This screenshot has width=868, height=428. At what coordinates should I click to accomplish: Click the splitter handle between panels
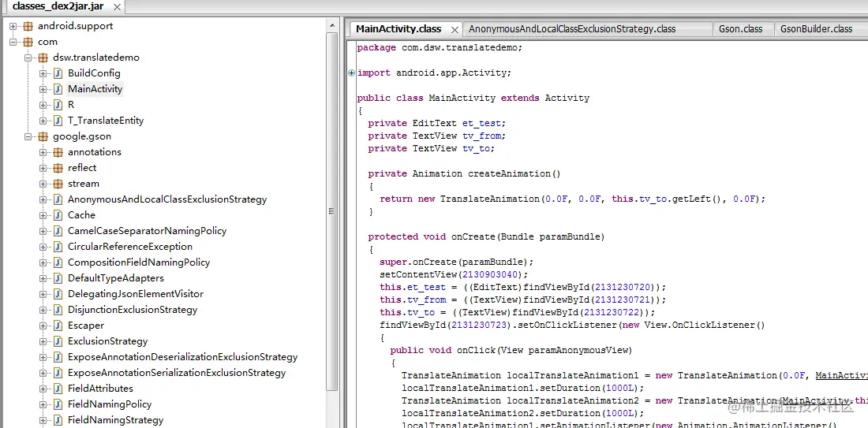tap(342, 221)
